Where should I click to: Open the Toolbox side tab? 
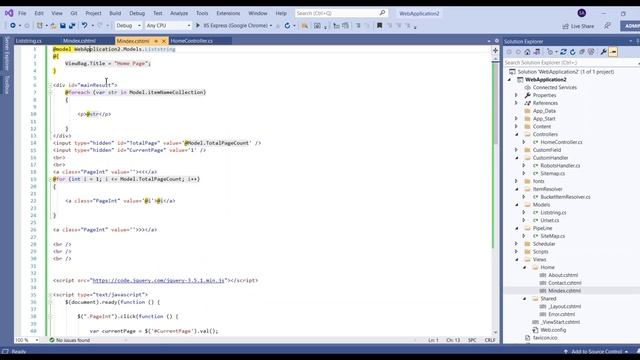tap(7, 84)
